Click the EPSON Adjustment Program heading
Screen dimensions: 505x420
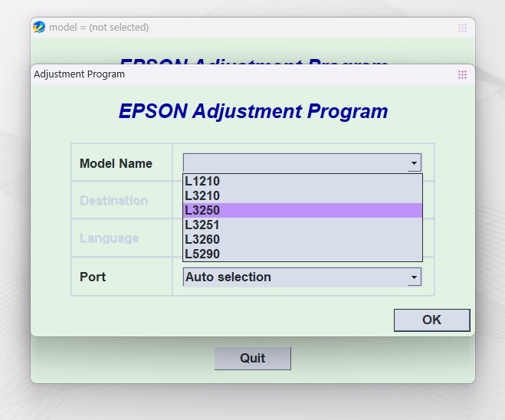click(x=253, y=111)
